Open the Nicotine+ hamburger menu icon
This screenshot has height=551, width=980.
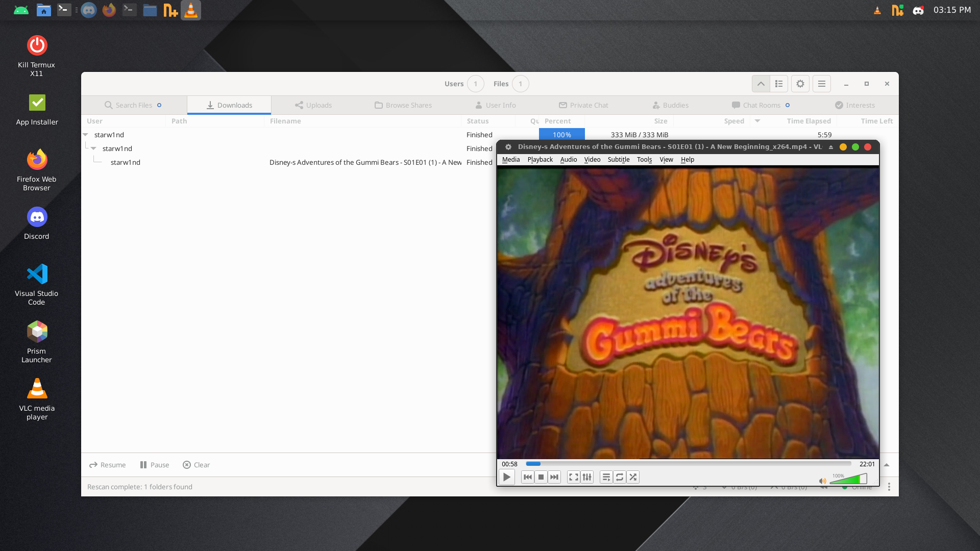(x=821, y=84)
